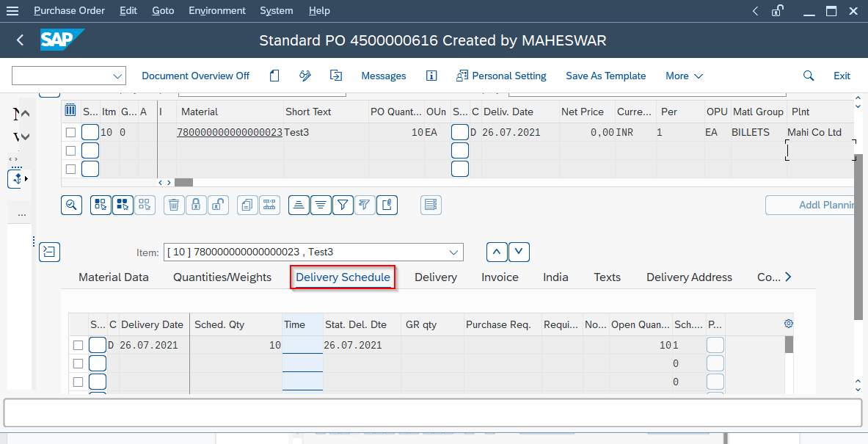
Task: Click the Sort Descending icon
Action: coord(321,205)
